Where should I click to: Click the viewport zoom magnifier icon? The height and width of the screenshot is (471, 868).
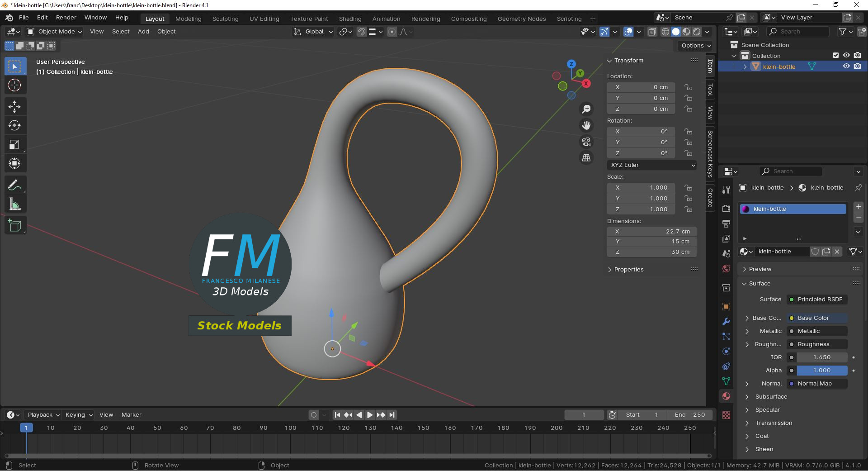586,109
